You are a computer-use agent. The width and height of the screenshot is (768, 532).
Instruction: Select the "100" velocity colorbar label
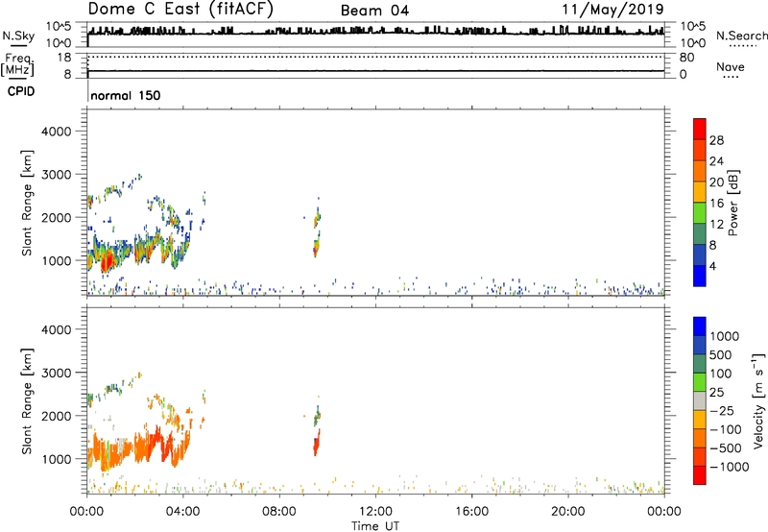tap(723, 374)
